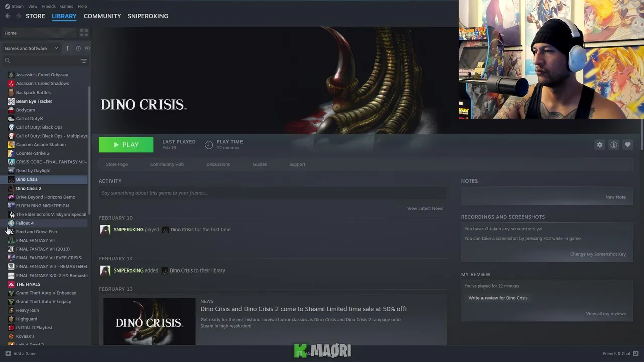Open Community Hub for Dino Crisis
This screenshot has width=644, height=362.
(167, 164)
